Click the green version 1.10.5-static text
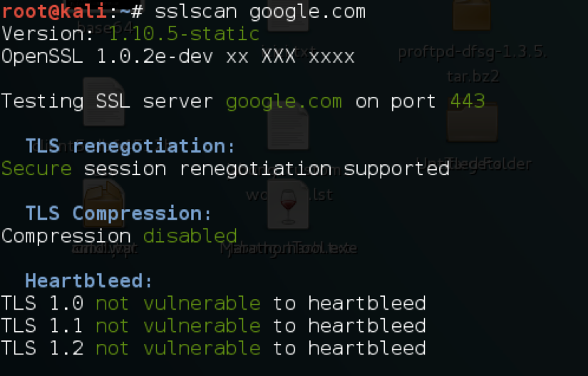Screen dimensions: 588x376 pyautogui.click(x=184, y=34)
